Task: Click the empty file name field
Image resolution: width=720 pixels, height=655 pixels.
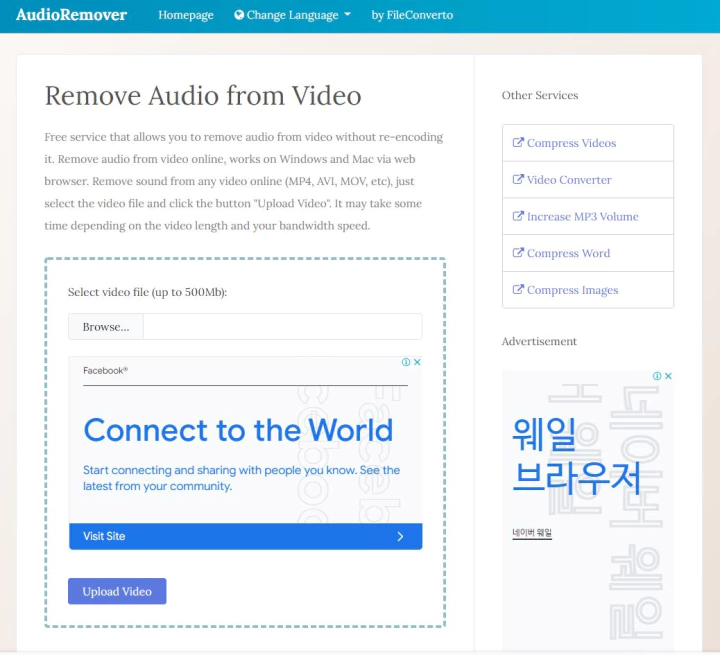Action: [282, 327]
